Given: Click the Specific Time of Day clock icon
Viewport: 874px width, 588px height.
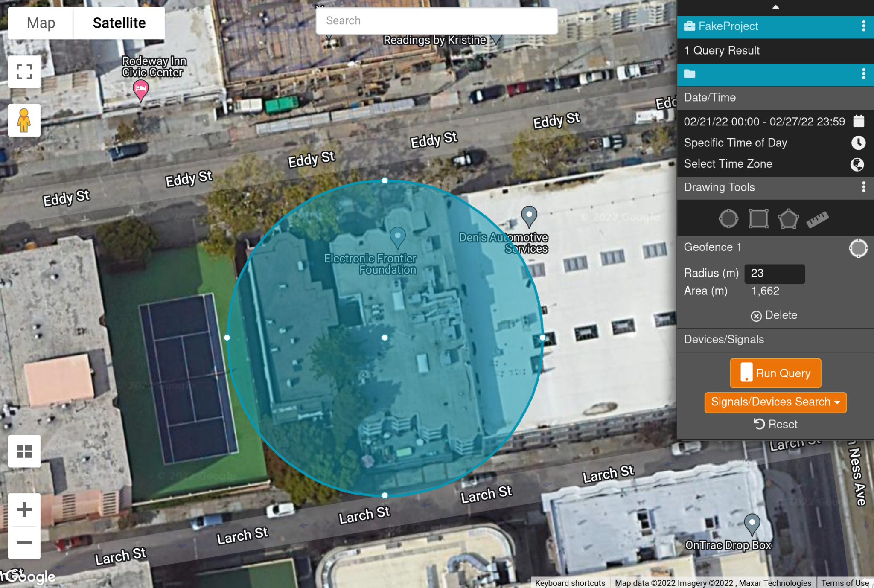Looking at the screenshot, I should (x=858, y=143).
